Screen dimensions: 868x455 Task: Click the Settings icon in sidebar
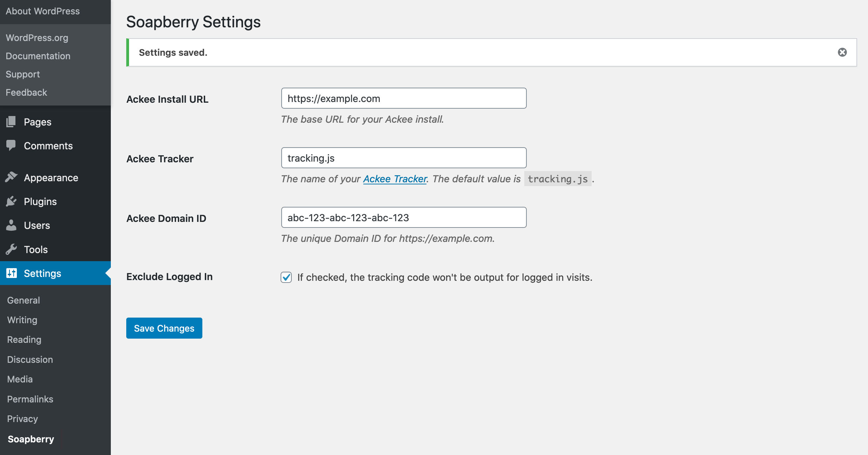pyautogui.click(x=12, y=272)
